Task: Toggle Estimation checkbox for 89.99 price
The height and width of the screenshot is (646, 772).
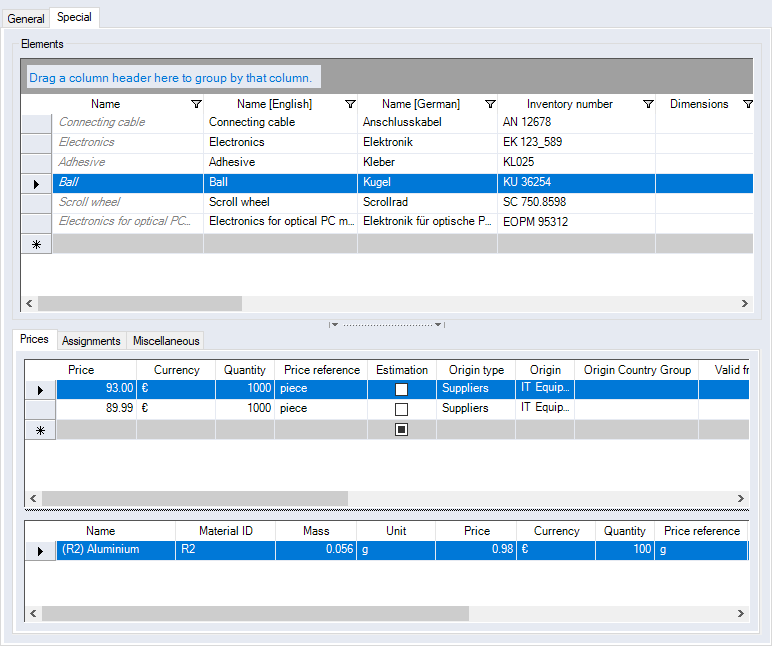Action: 401,409
